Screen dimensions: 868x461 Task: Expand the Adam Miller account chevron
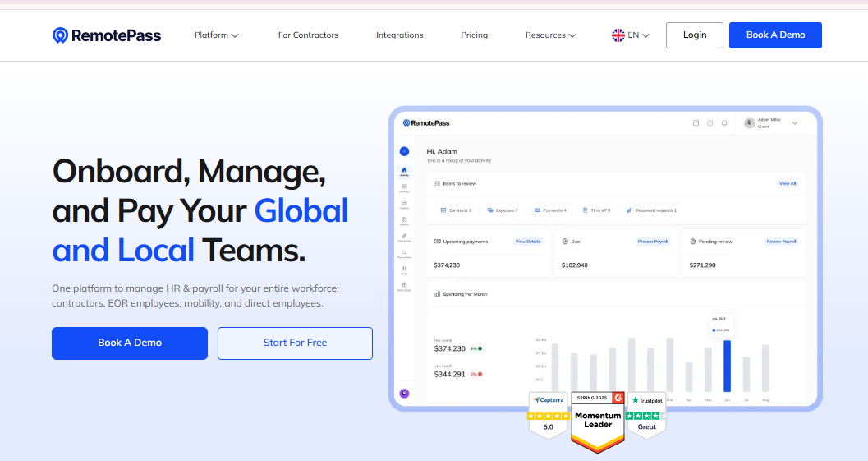tap(795, 123)
